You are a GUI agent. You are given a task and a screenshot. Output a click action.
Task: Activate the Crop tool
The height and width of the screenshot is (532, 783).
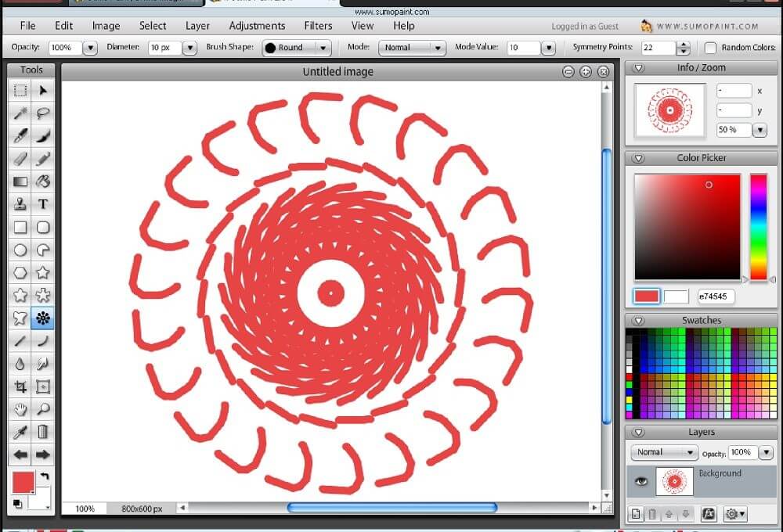20,386
